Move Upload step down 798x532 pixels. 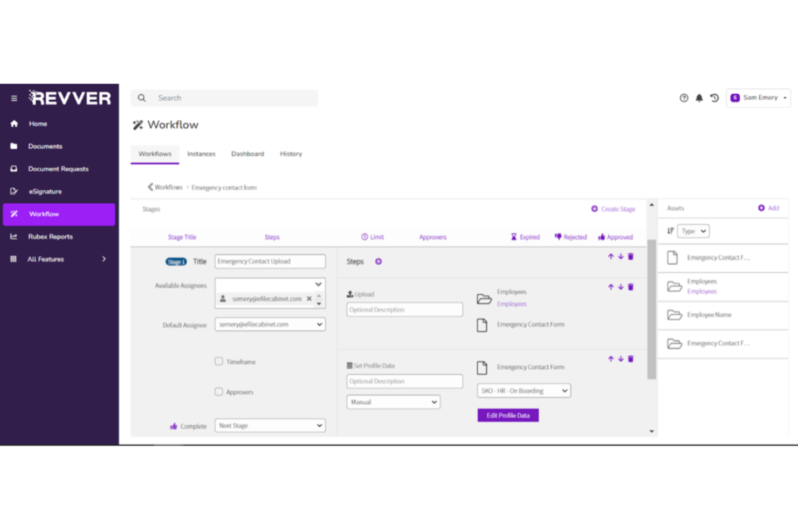coord(621,287)
